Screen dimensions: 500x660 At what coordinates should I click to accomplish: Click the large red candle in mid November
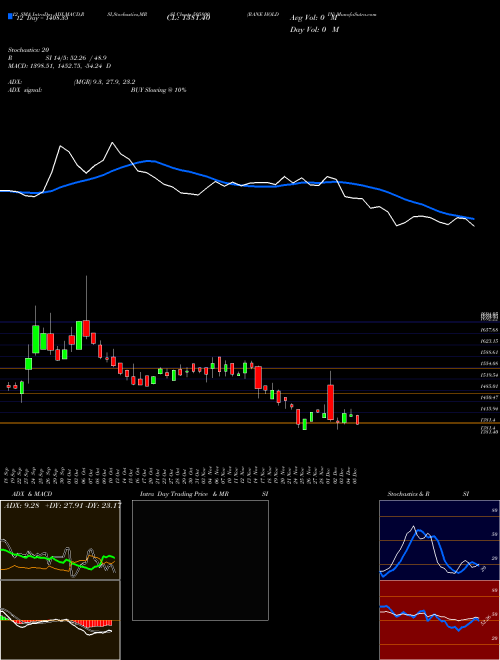click(x=258, y=377)
